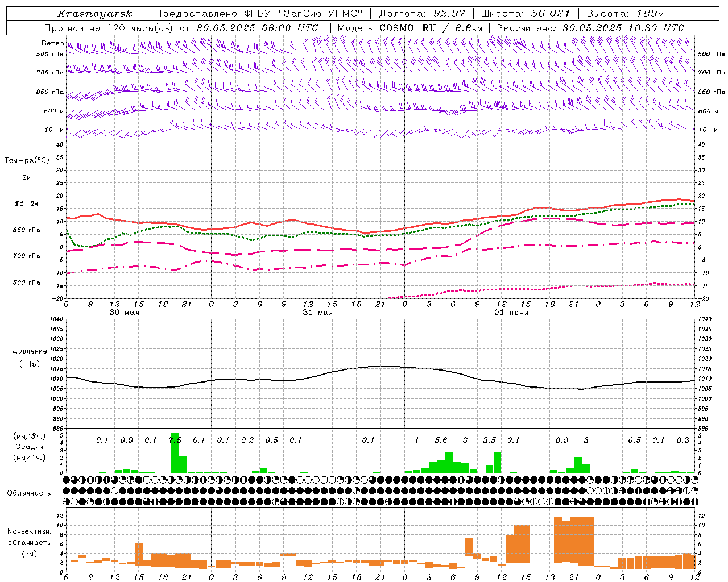Click the "0.2" precipitation total value

click(x=247, y=440)
